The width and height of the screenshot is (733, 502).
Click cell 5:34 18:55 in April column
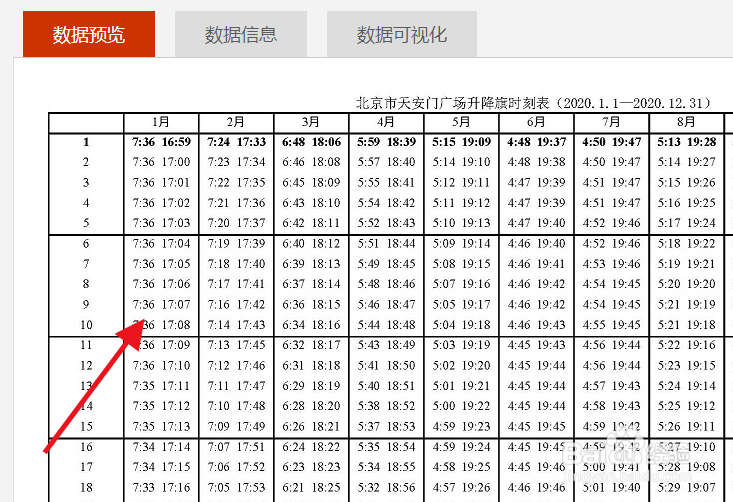coord(386,467)
